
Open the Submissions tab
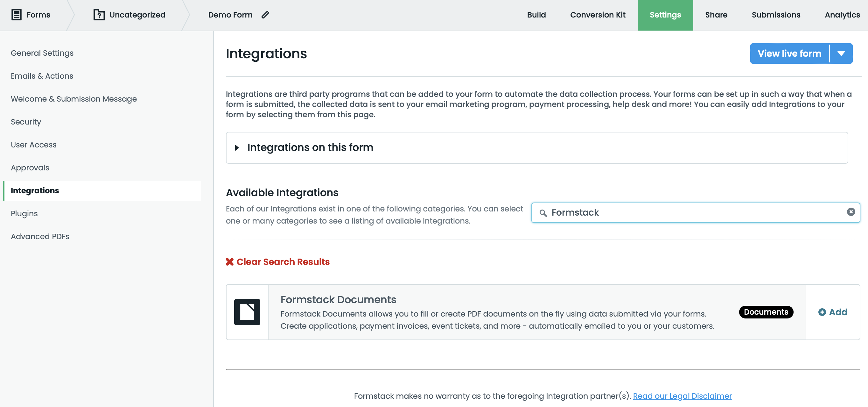click(x=776, y=15)
